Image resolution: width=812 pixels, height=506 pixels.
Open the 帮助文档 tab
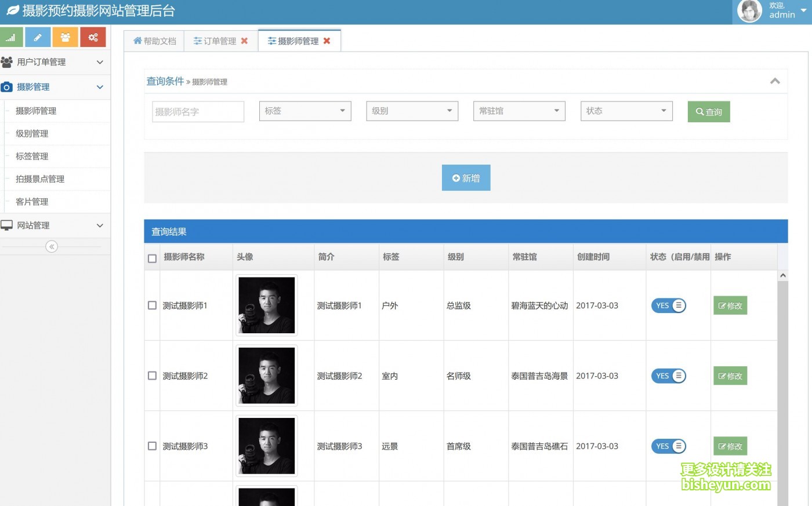[x=154, y=41]
